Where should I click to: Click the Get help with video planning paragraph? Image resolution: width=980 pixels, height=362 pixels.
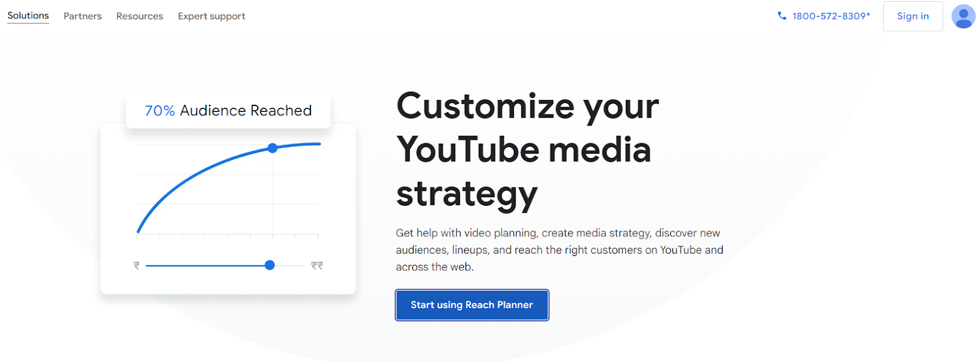tap(559, 250)
